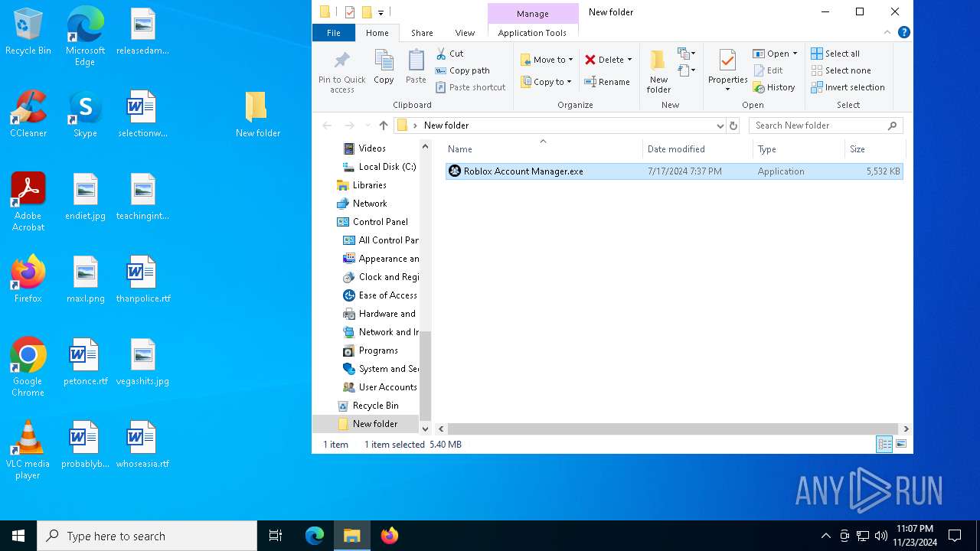Click the Paste ribbon button
980x551 pixels.
coord(416,67)
